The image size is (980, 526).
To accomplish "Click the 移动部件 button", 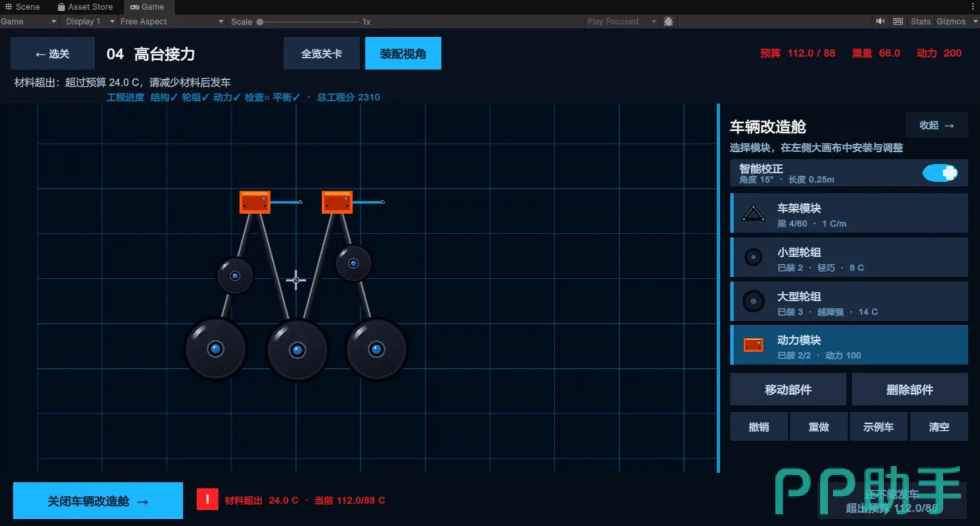I will [x=788, y=389].
